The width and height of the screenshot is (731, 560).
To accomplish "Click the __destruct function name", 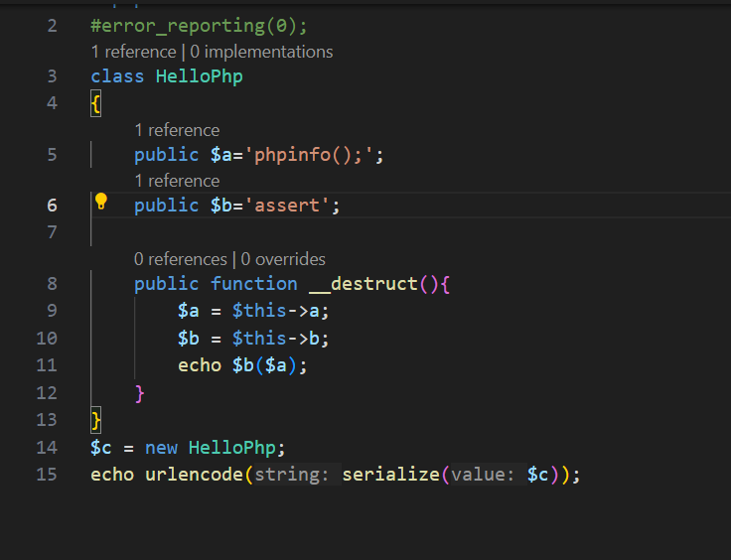I will [x=364, y=284].
